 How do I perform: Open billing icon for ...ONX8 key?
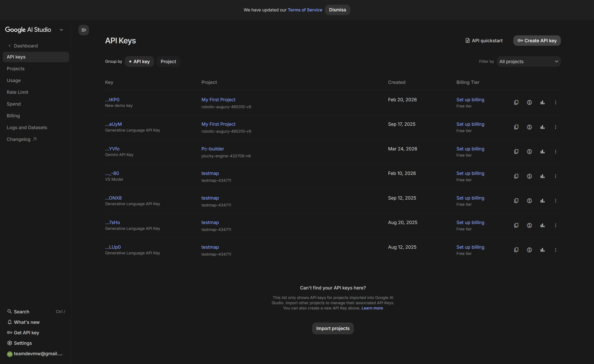coord(529,201)
